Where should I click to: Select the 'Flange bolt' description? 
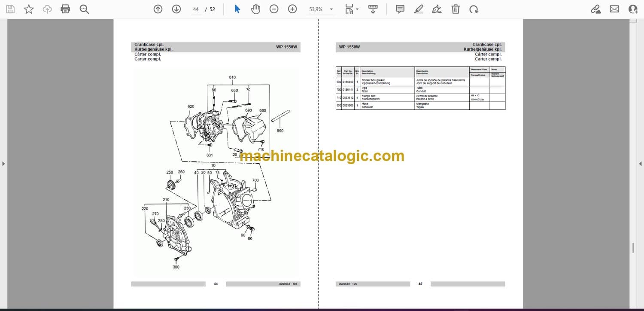[x=369, y=96]
